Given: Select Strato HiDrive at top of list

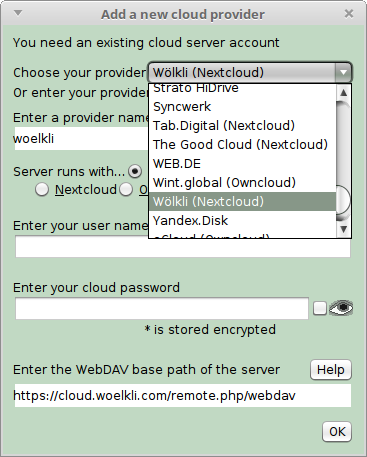Looking at the screenshot, I should [x=242, y=89].
